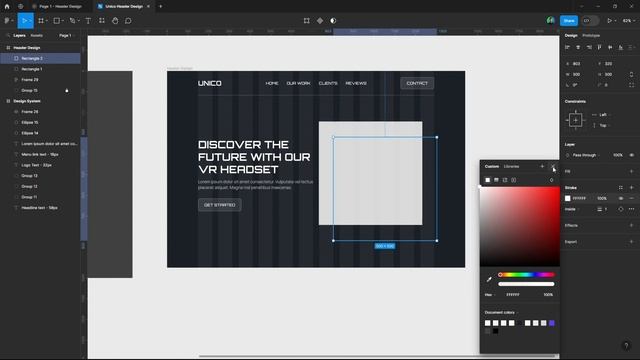Open the Hex color format dropdown
The image size is (640, 360).
490,295
